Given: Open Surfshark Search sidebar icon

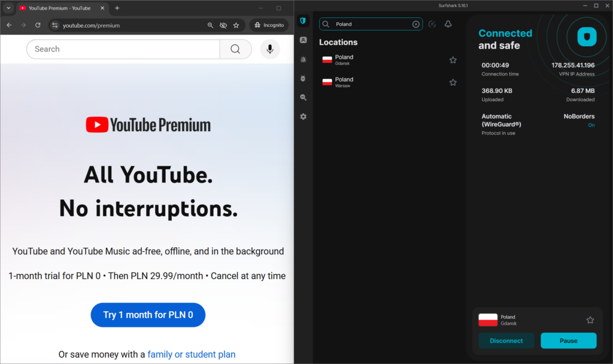Looking at the screenshot, I should click(303, 98).
